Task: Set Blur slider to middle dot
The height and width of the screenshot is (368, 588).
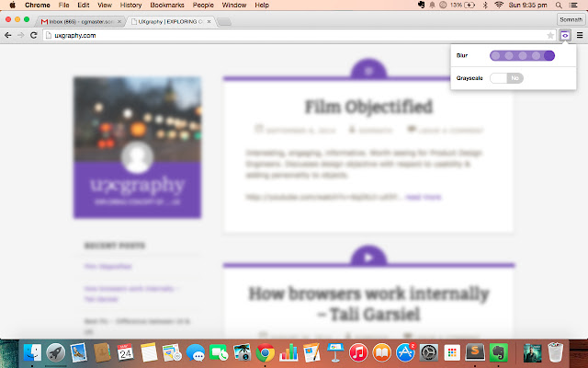Action: [x=523, y=55]
